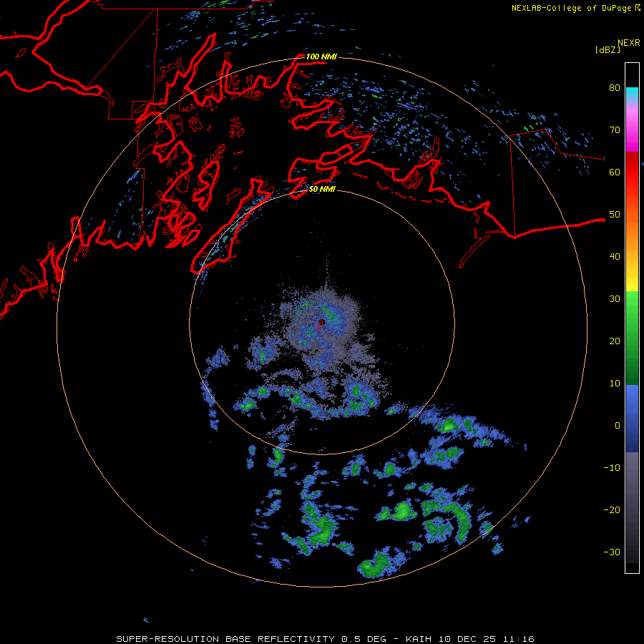Screen dimensions: 644x644
Task: Click the NEXLAB-College of DuPage credit text
Action: pos(571,8)
